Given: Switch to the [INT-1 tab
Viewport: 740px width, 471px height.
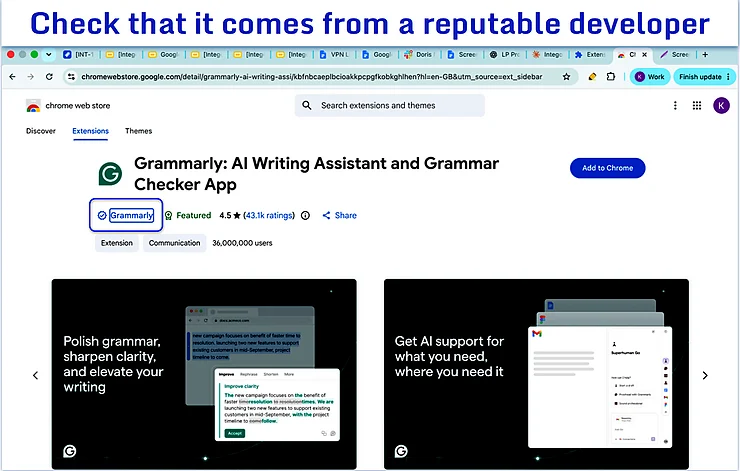Looking at the screenshot, I should pyautogui.click(x=79, y=55).
